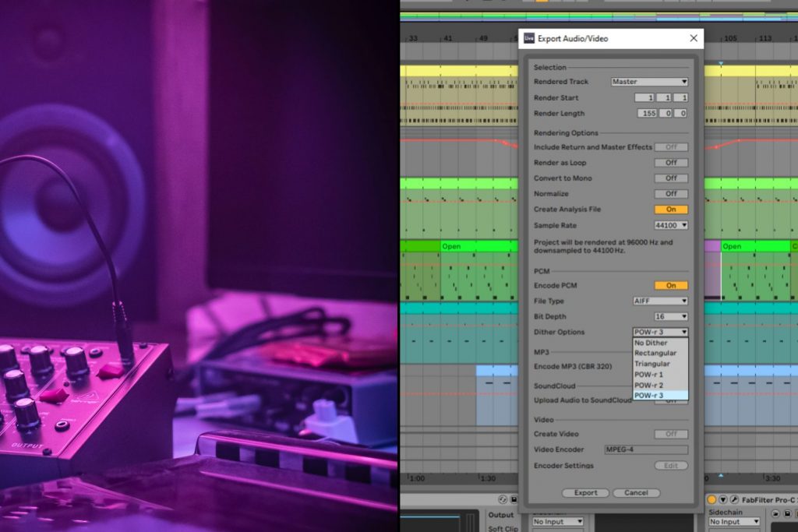Turn off Create Analysis File
The width and height of the screenshot is (798, 532).
671,209
